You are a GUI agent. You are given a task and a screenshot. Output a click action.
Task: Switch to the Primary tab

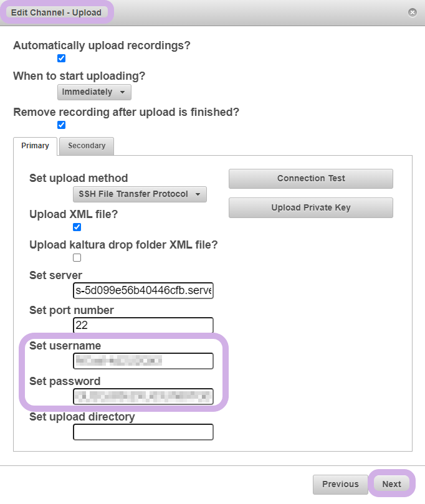click(x=35, y=146)
